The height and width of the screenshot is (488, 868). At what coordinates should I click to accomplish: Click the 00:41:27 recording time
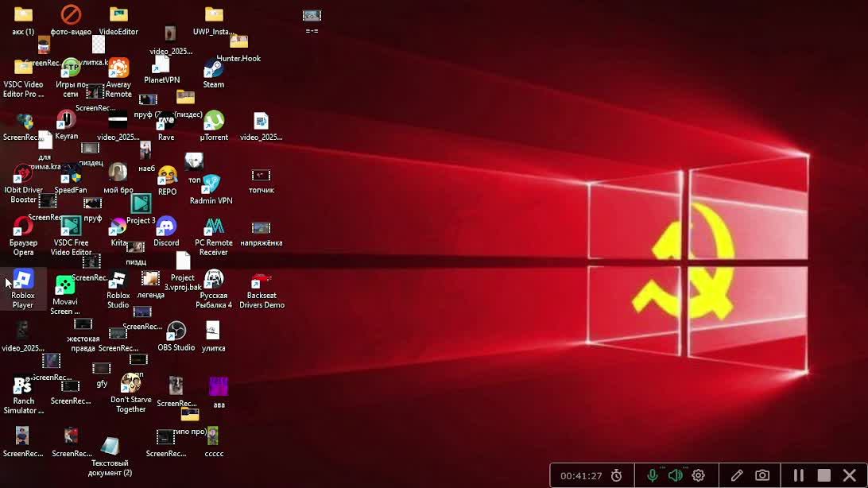[581, 476]
